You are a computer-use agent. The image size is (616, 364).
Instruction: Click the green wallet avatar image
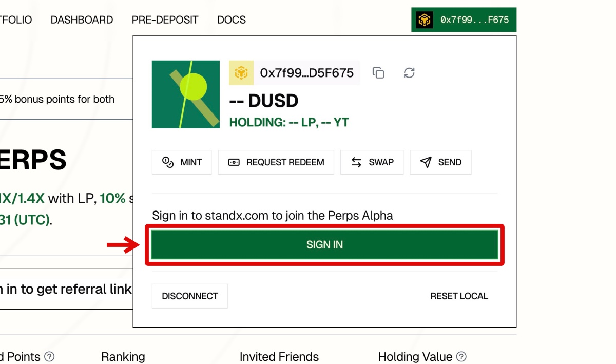point(186,94)
